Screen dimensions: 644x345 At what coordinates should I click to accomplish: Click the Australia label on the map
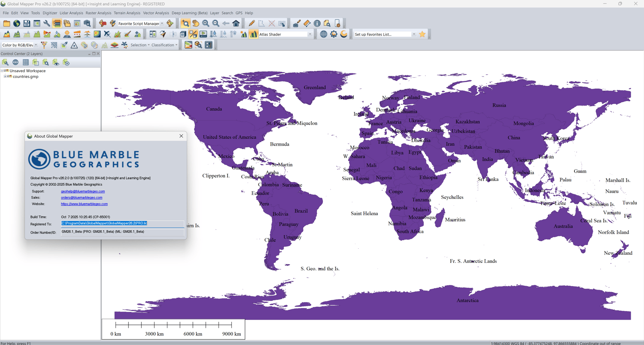pyautogui.click(x=563, y=226)
